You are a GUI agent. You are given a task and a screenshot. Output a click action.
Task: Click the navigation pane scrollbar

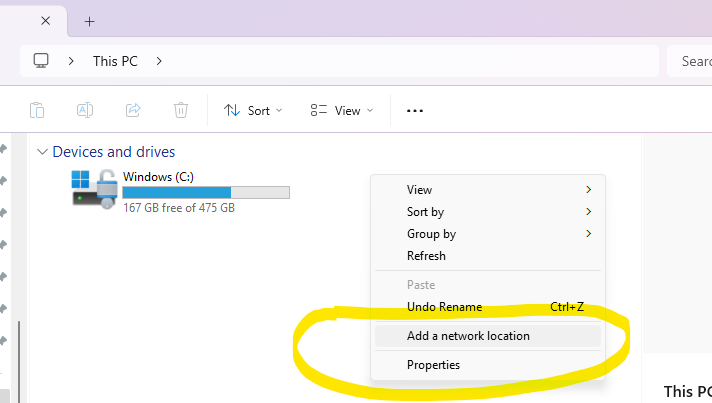coord(19,362)
